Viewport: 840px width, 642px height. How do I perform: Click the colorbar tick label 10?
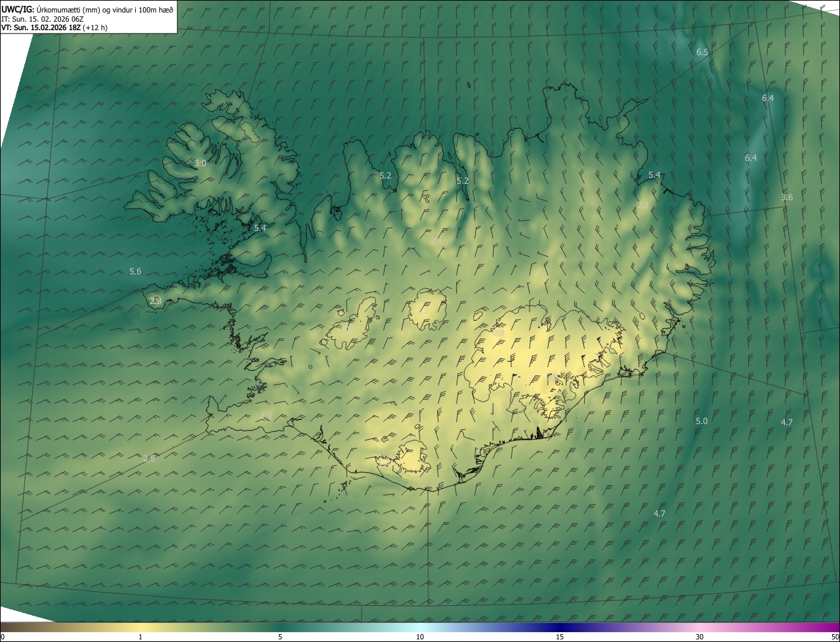pos(420,637)
